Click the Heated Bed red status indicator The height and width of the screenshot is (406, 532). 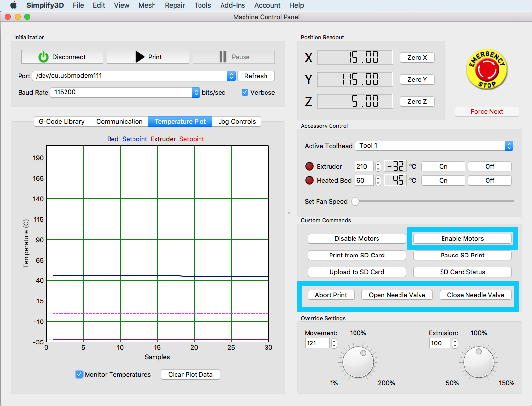coord(309,180)
